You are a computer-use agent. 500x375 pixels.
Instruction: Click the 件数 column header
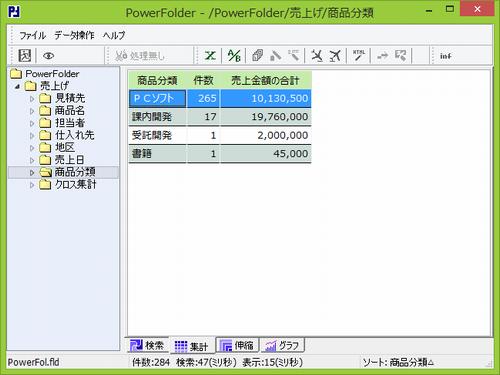203,80
